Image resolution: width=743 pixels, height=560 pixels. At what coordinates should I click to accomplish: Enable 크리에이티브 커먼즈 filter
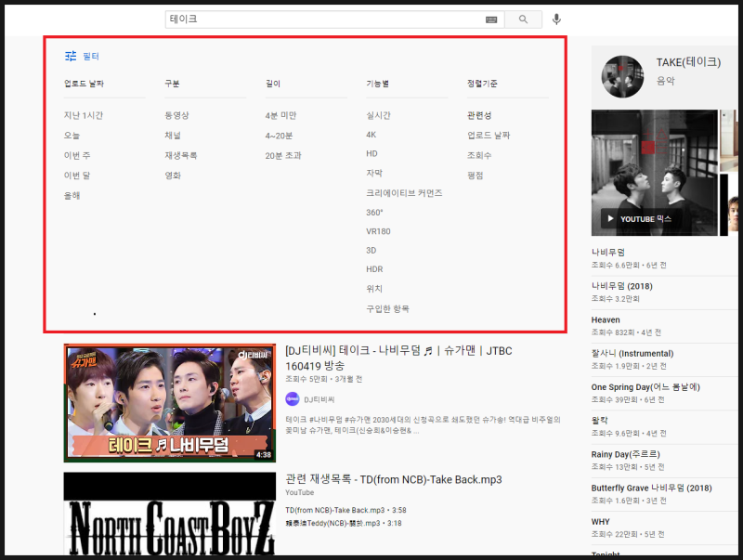pos(404,193)
